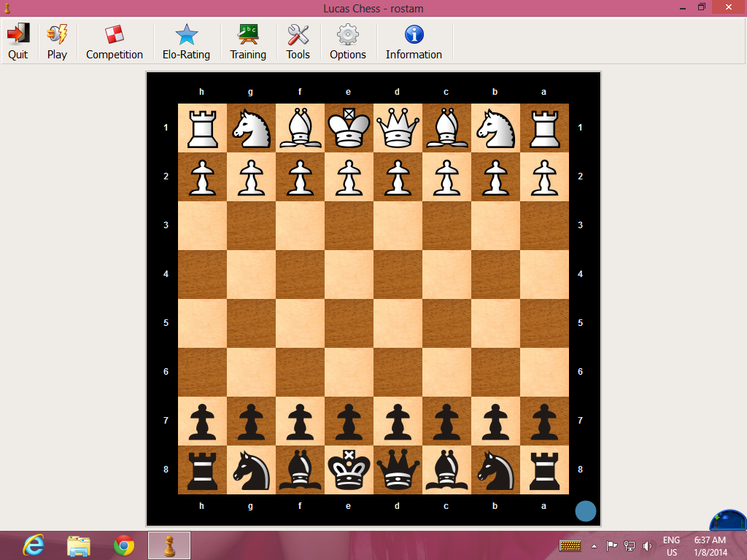Open the taskbar clock showing 6:37 AM
The width and height of the screenshot is (747, 560).
tap(711, 546)
